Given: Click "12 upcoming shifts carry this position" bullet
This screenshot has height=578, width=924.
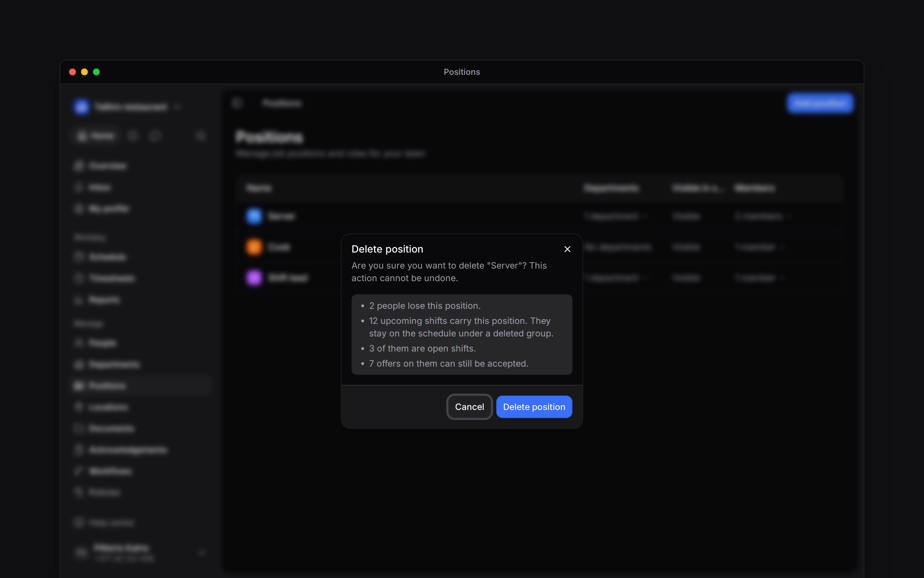Looking at the screenshot, I should (x=461, y=327).
